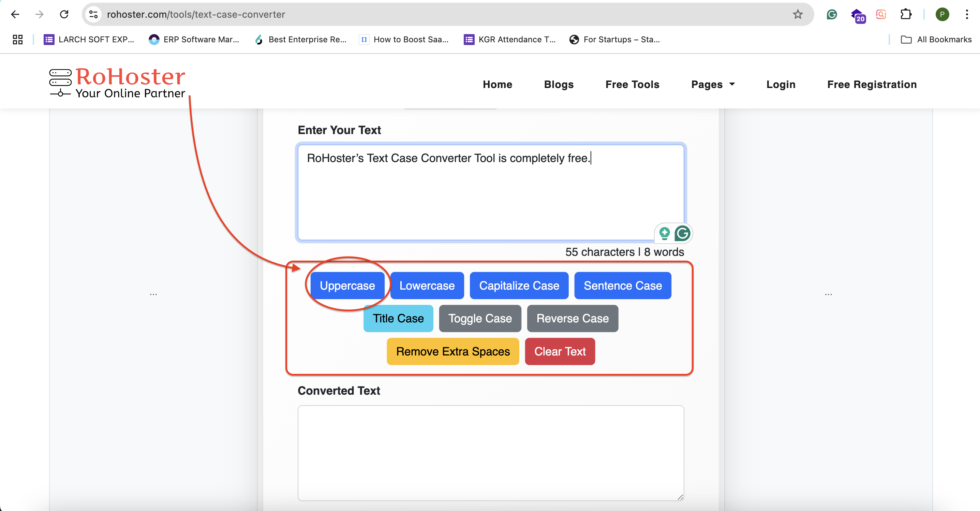Click the site information icon in the address bar
Screen dimensions: 980x511
93,14
